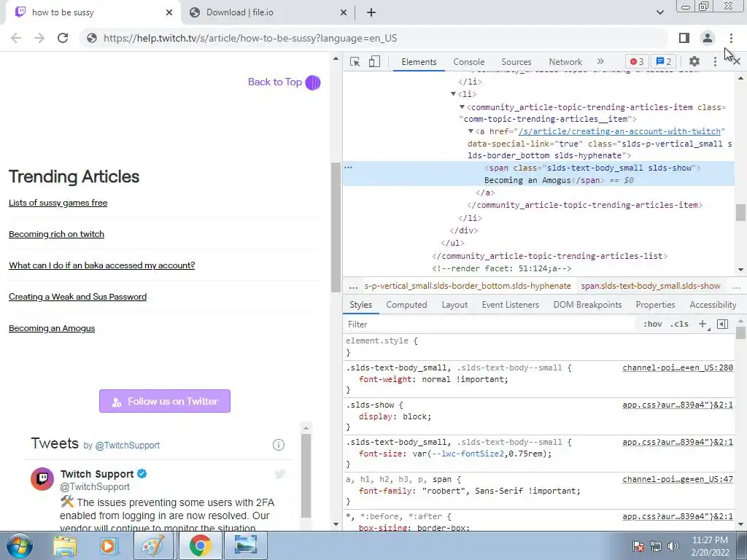Open the Sources tab
Viewport: 747px width, 560px height.
[516, 62]
